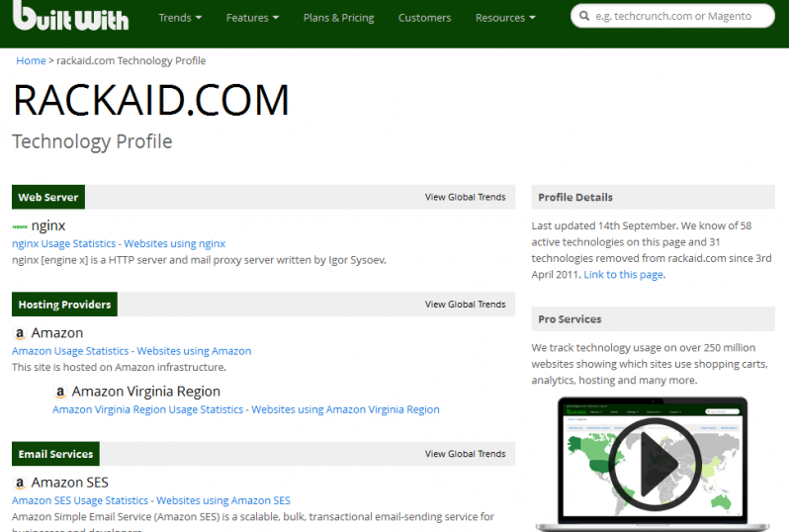
Task: Click the Link to this page link
Action: [x=623, y=275]
